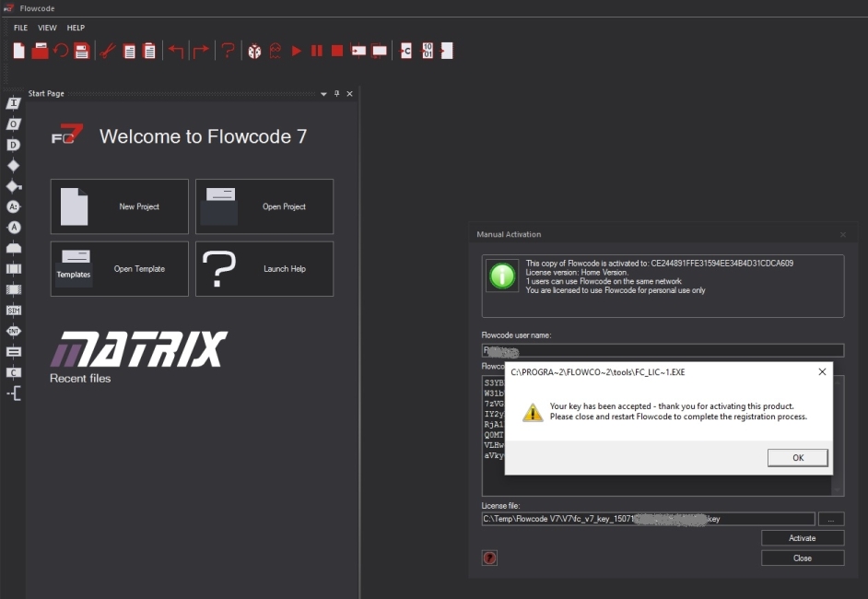Click OK in the key accepted message
868x599 pixels.
coord(798,458)
